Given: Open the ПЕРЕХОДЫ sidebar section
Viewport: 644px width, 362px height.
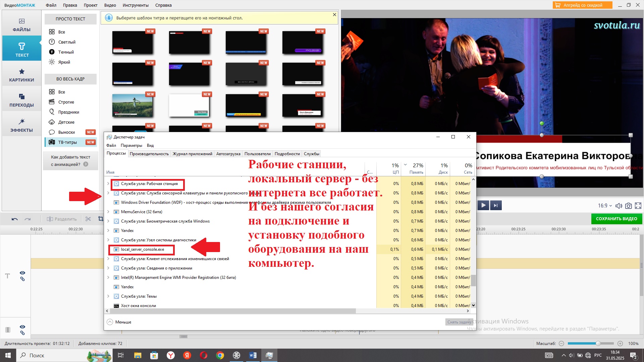Looking at the screenshot, I should coord(22,100).
